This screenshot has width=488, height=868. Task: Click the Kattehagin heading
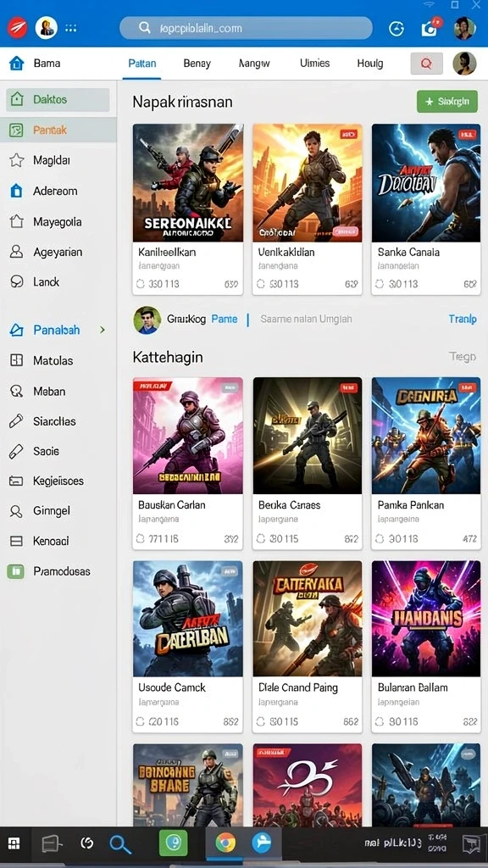[x=168, y=358]
